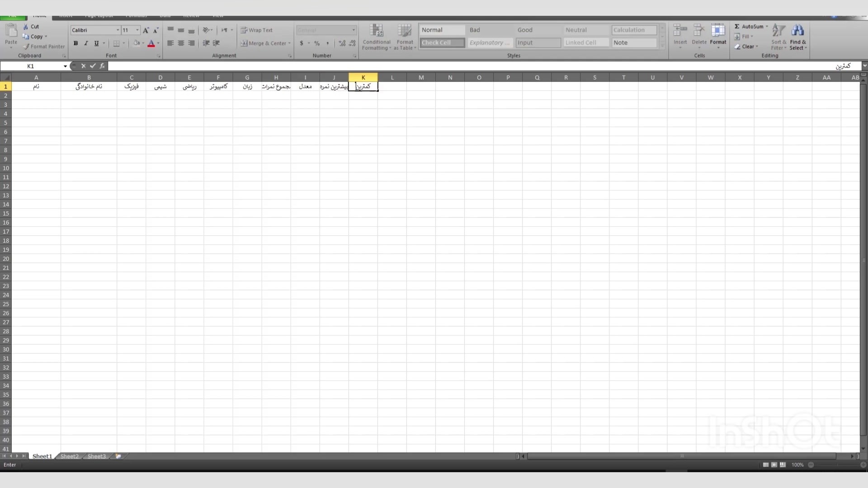Toggle Underline formatting
The width and height of the screenshot is (868, 488).
[x=96, y=43]
